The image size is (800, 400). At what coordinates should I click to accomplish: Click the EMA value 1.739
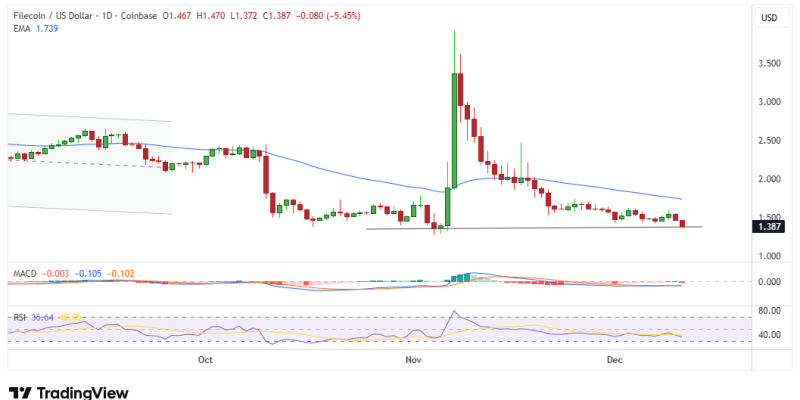[x=46, y=30]
